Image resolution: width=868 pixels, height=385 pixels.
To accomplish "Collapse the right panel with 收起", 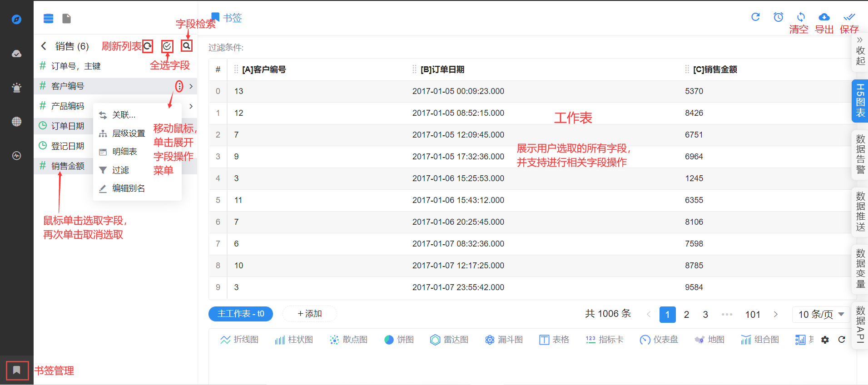I will (x=860, y=51).
